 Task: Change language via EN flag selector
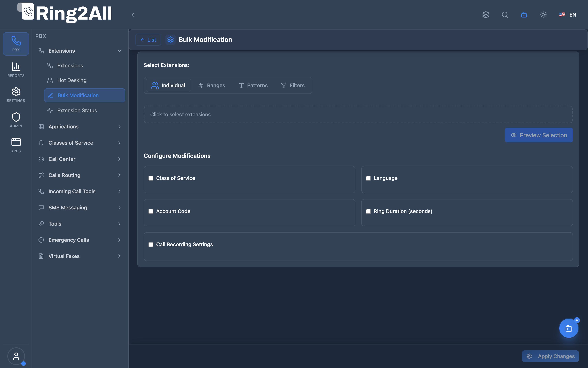[x=567, y=15]
